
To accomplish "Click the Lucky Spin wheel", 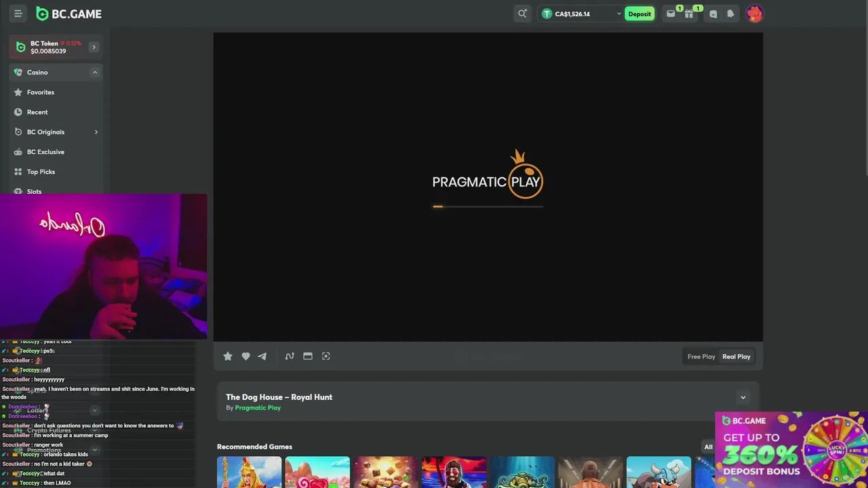I will pyautogui.click(x=835, y=449).
